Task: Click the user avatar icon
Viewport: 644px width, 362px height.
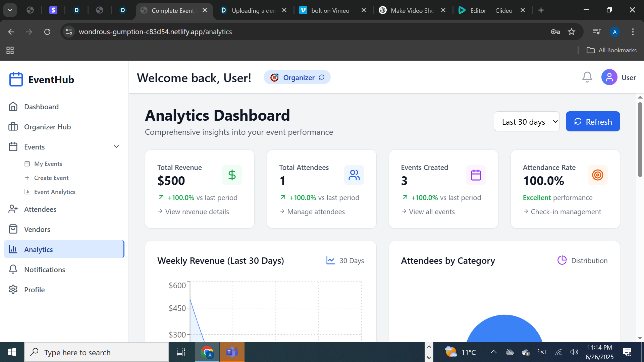Action: click(x=609, y=77)
